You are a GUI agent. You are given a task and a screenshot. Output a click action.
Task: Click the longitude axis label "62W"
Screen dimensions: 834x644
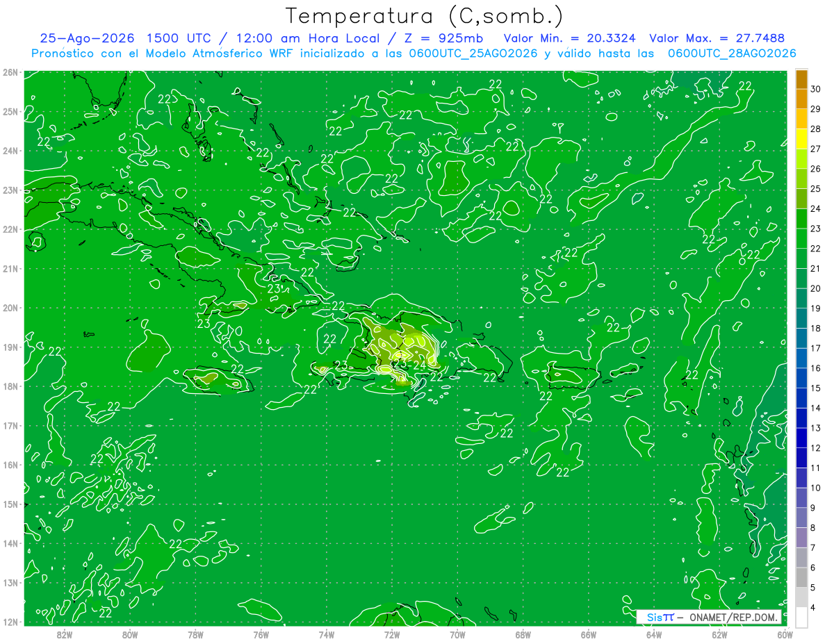pyautogui.click(x=719, y=634)
